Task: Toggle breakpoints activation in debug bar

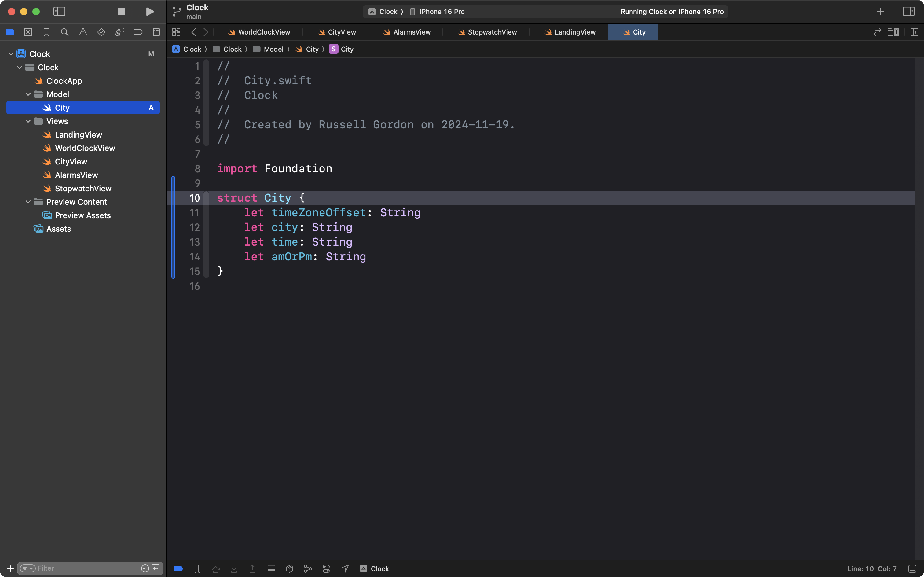Action: click(x=178, y=569)
